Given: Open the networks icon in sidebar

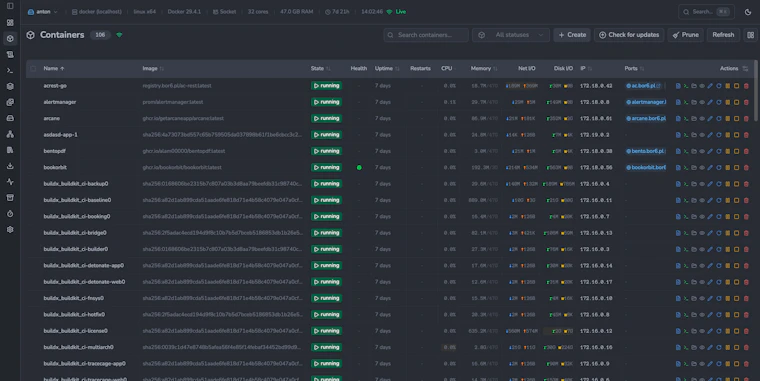Looking at the screenshot, I should [10, 134].
